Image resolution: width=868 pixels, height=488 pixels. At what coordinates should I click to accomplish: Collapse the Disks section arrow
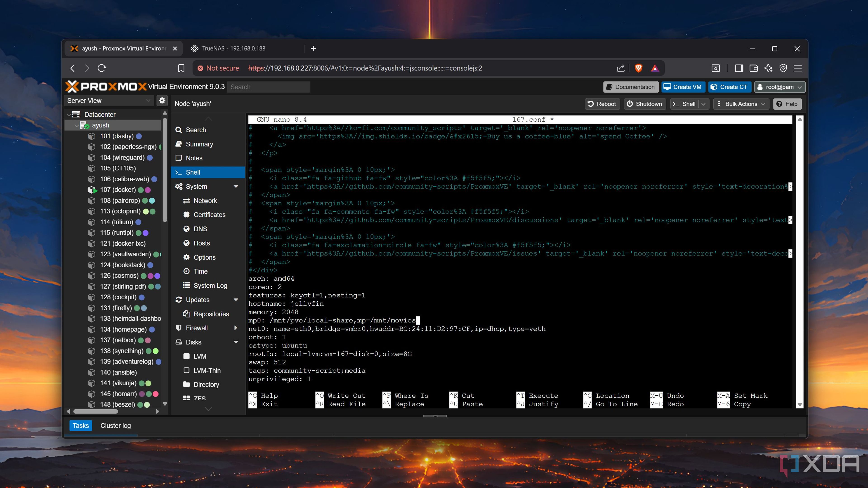[236, 342]
